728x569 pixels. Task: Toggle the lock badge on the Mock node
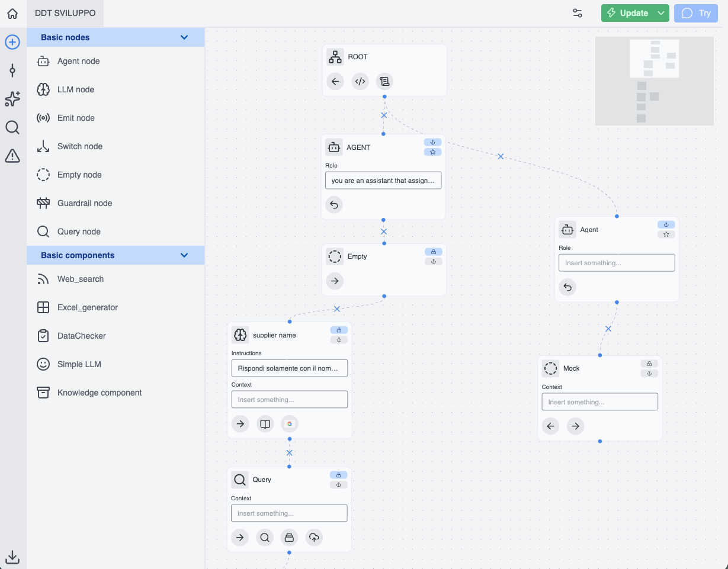[x=649, y=364]
